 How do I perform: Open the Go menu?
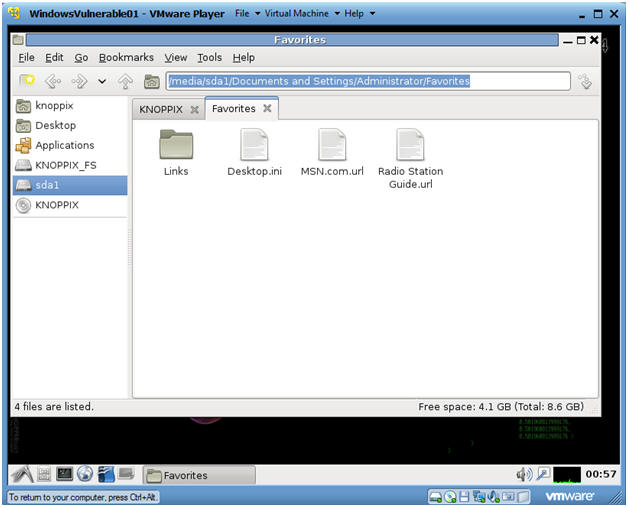click(x=81, y=58)
